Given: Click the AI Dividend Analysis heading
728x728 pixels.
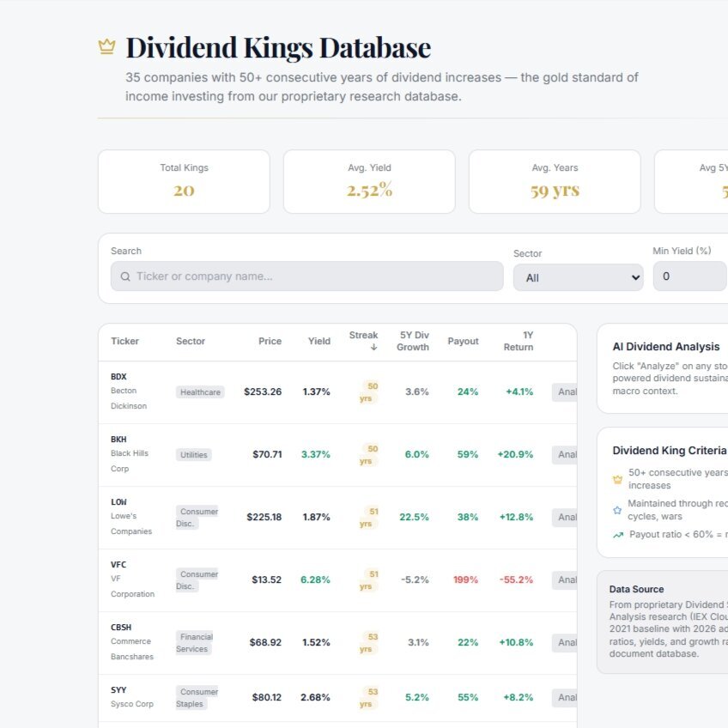Looking at the screenshot, I should [666, 347].
